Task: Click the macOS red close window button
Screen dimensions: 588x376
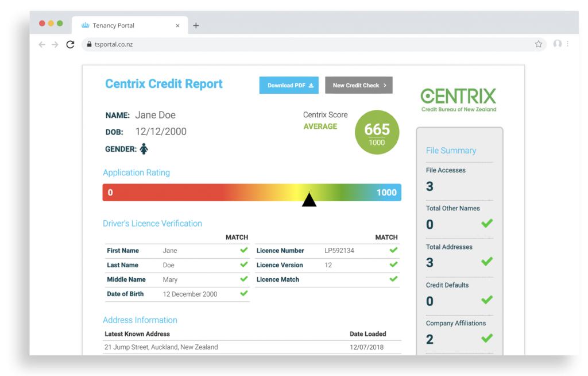Action: (x=42, y=24)
